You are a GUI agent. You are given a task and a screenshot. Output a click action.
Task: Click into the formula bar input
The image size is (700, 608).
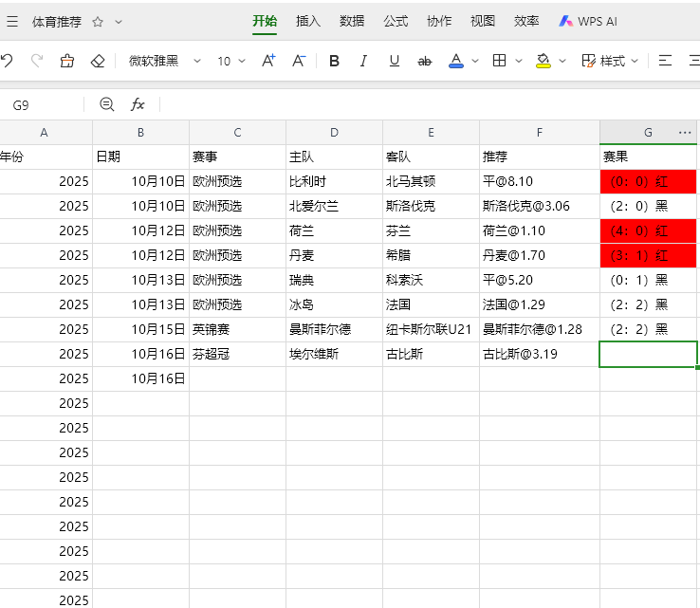tap(429, 105)
